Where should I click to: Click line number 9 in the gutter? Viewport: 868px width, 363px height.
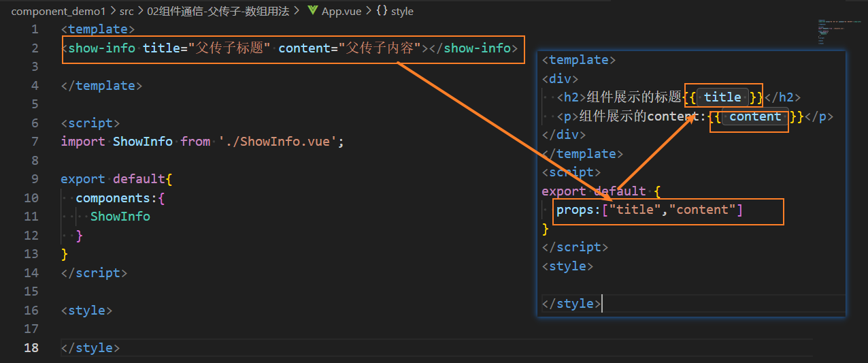35,179
